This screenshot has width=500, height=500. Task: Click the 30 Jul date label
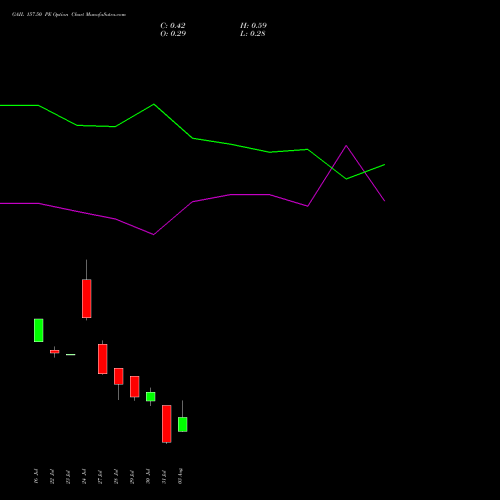[x=148, y=476]
